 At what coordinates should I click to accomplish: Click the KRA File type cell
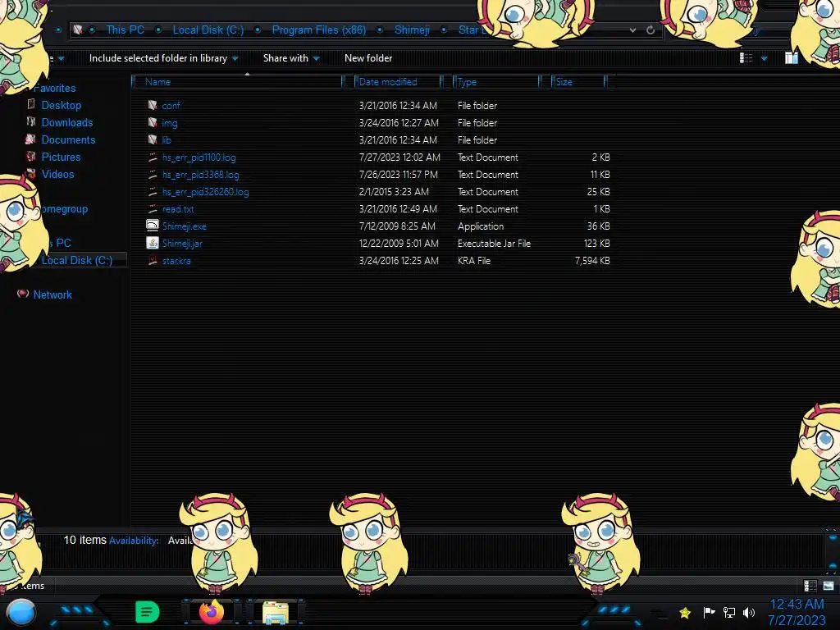[473, 260]
